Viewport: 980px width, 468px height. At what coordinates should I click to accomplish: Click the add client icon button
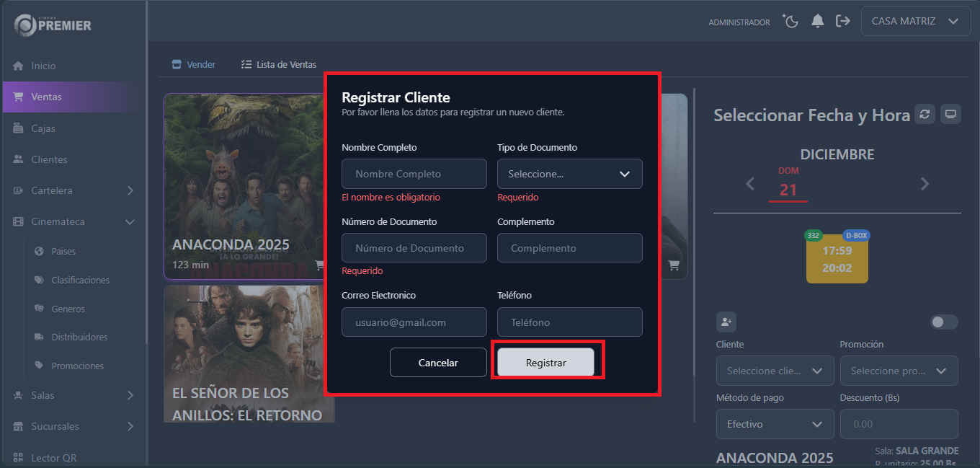pos(726,322)
